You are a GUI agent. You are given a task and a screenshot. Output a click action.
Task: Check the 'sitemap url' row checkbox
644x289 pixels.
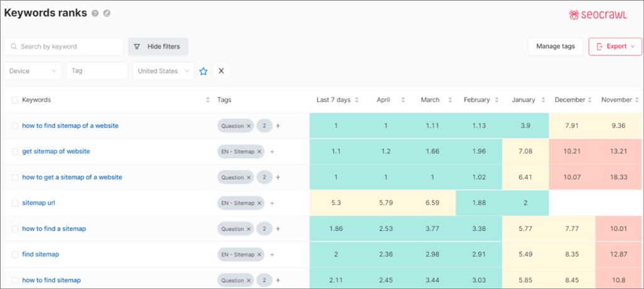click(15, 203)
